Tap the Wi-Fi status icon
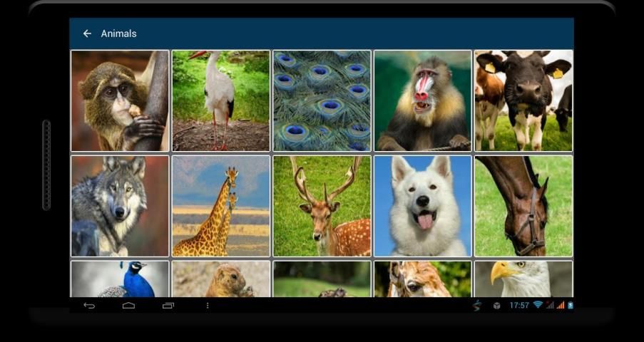The width and height of the screenshot is (644, 342). (537, 305)
